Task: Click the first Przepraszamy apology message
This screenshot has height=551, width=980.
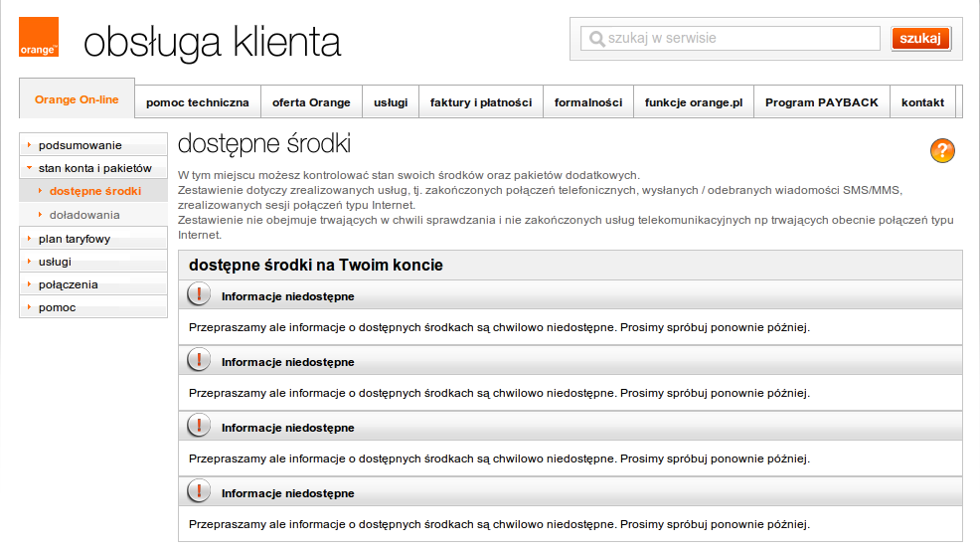Action: coord(499,327)
